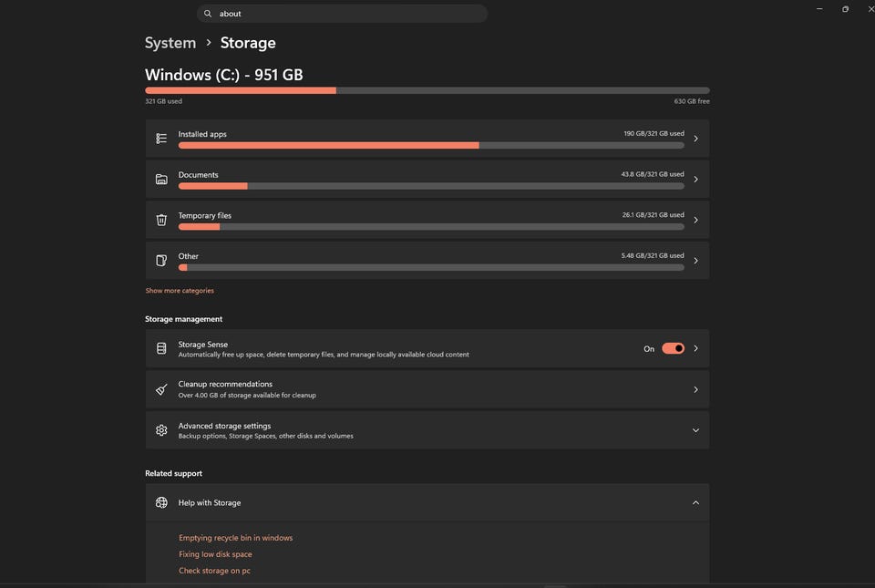Select Storage in the breadcrumb
The height and width of the screenshot is (588, 875).
click(248, 43)
